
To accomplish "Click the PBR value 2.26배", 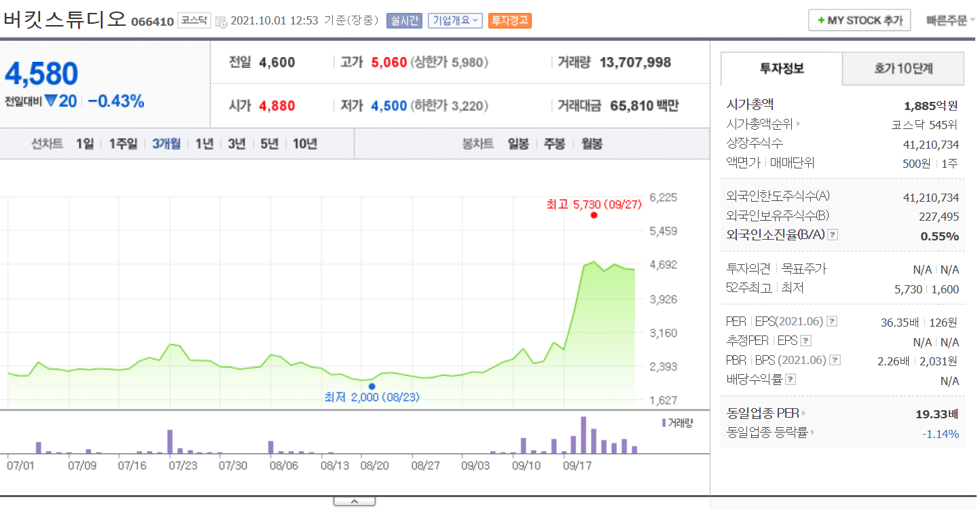I will 893,361.
